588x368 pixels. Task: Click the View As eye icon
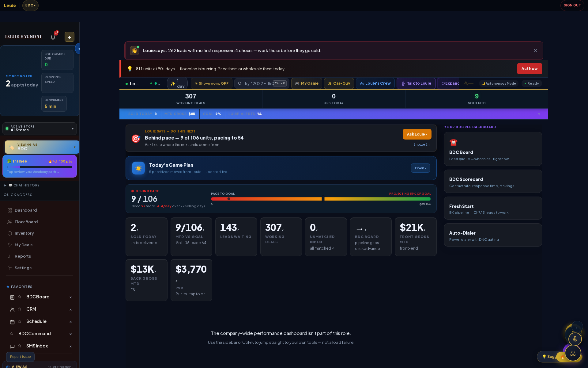tap(8, 366)
